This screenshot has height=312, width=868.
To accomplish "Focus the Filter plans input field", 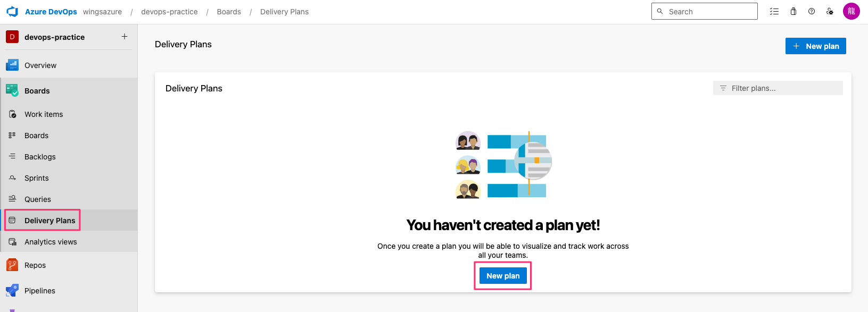I will click(x=778, y=88).
